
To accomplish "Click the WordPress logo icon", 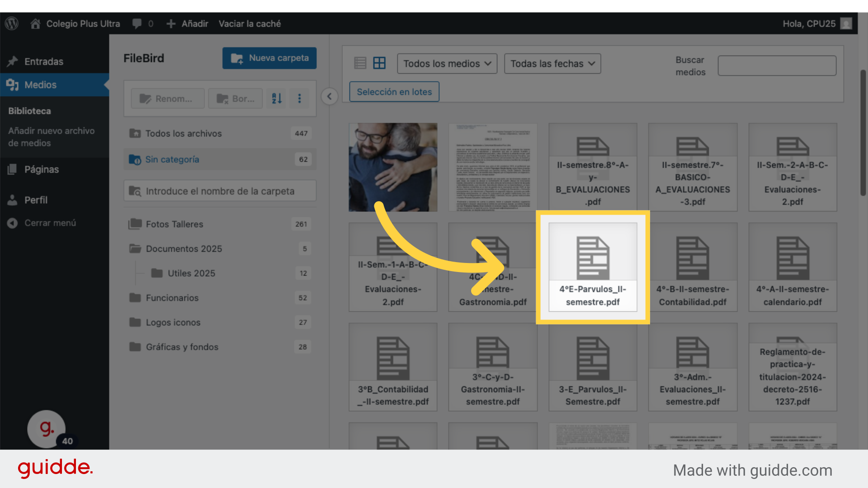I will (x=12, y=23).
